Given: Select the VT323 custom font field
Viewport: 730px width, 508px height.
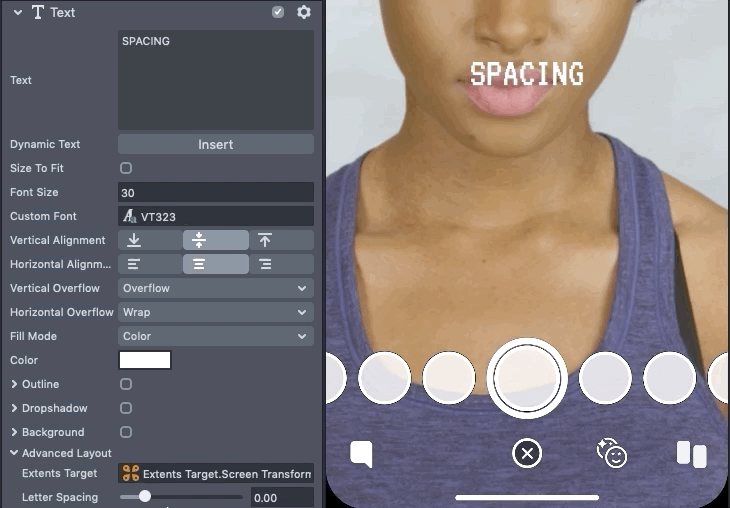Looking at the screenshot, I should [216, 217].
